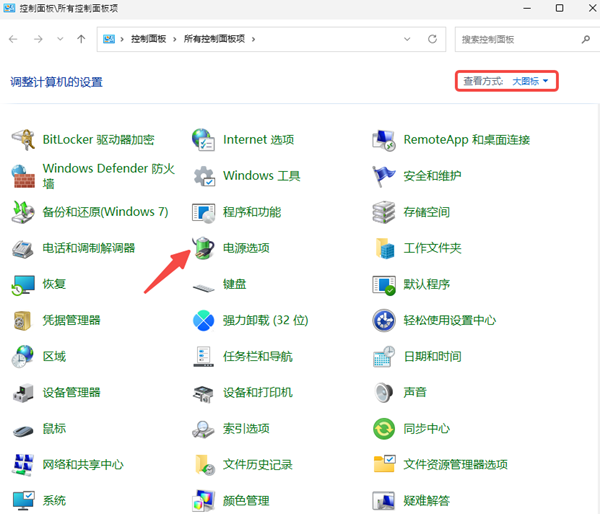Go up one level with up arrow
Viewport: 600px width, 514px height.
[81, 39]
